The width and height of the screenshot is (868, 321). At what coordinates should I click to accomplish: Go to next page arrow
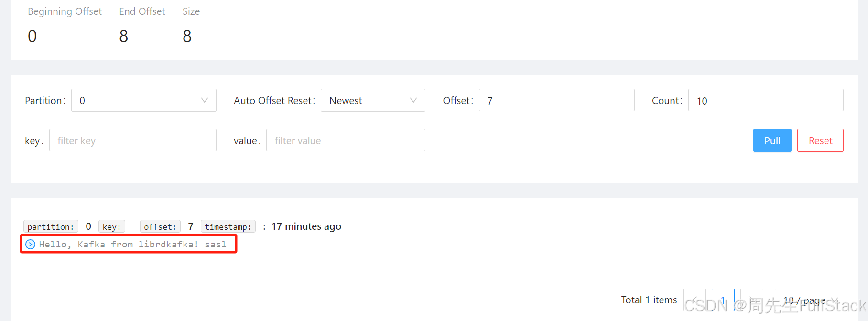pos(751,300)
